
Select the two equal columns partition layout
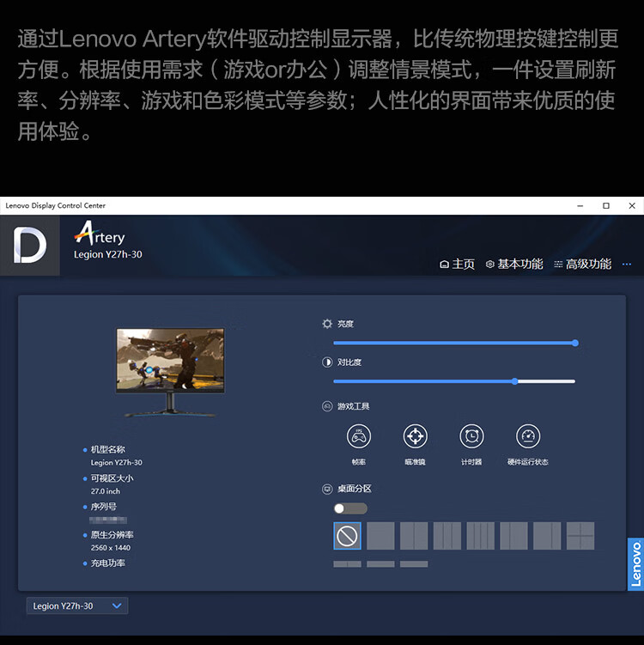tap(414, 536)
